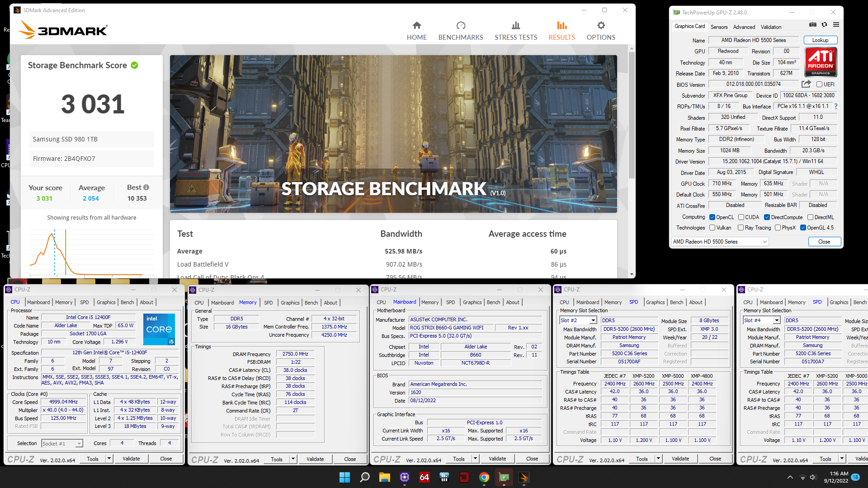
Task: Click Close in CPU-Z Mainboard window
Action: pyautogui.click(x=532, y=459)
